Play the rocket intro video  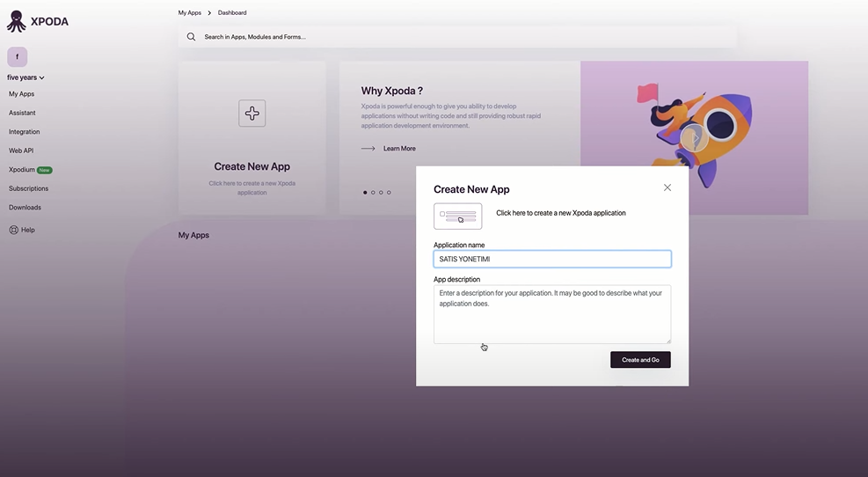coord(694,138)
